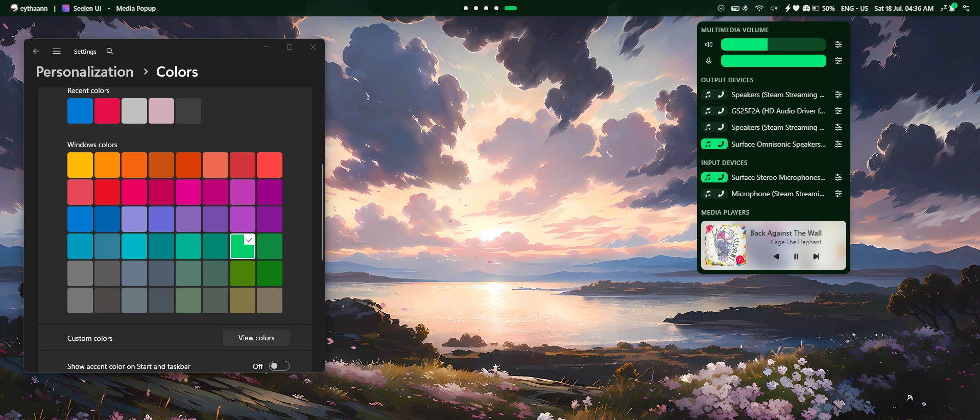Expand Microphone Steam Streaming device options
This screenshot has height=420, width=980.
tap(838, 194)
